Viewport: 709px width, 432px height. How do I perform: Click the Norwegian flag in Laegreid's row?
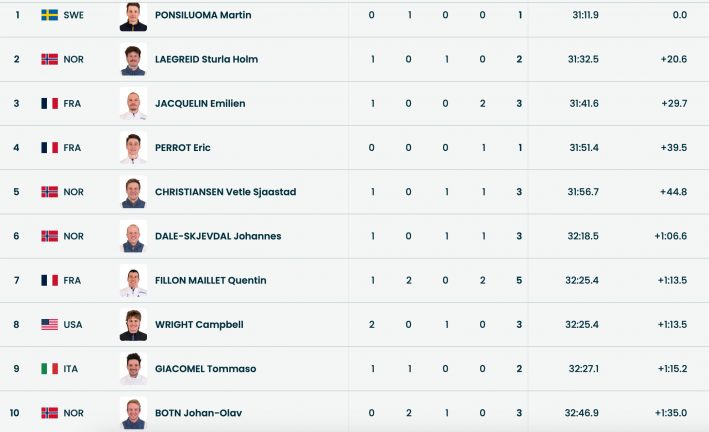tap(49, 59)
